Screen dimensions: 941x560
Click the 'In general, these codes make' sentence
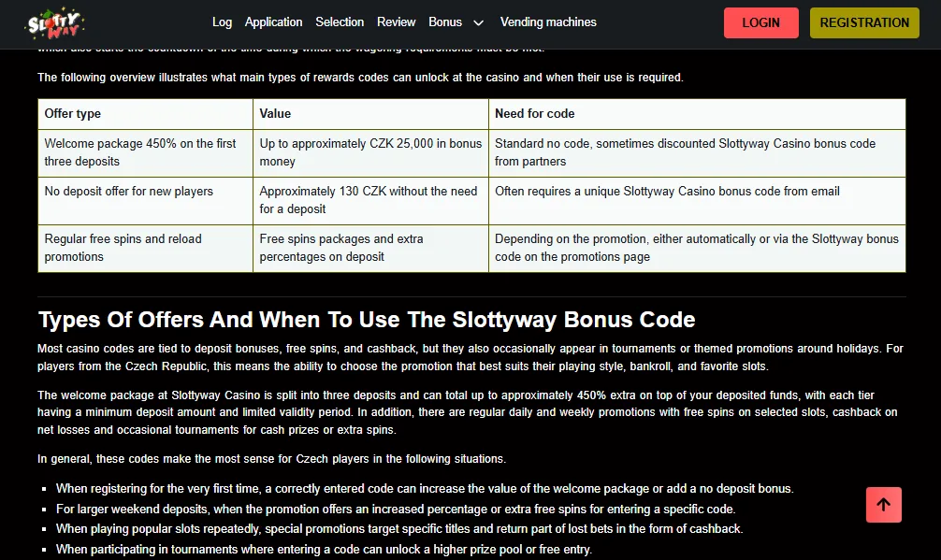pos(271,459)
